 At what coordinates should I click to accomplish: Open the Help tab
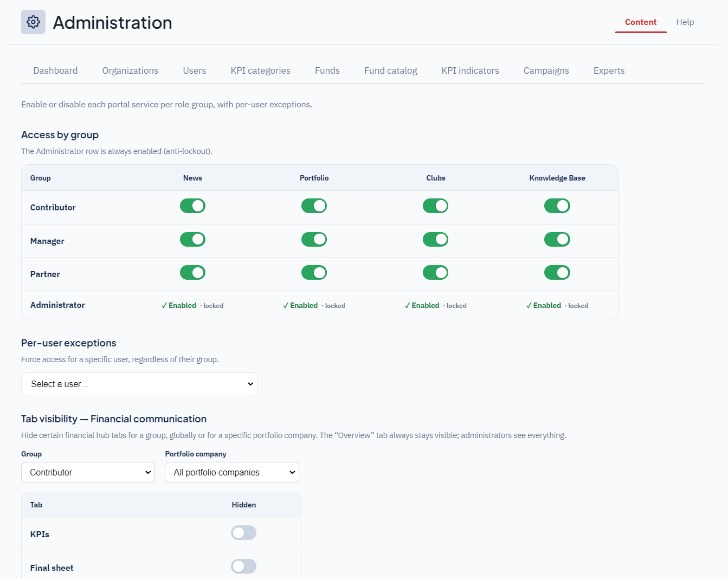tap(685, 22)
